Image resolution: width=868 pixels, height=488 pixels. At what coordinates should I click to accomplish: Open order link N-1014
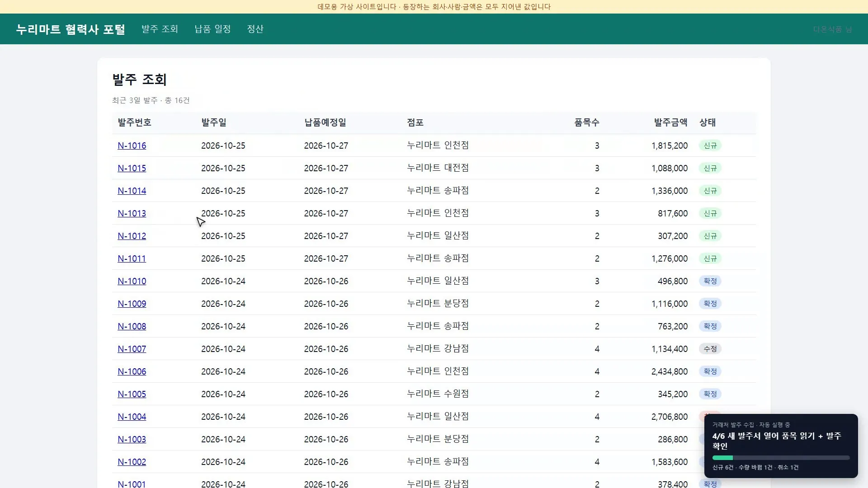click(132, 191)
